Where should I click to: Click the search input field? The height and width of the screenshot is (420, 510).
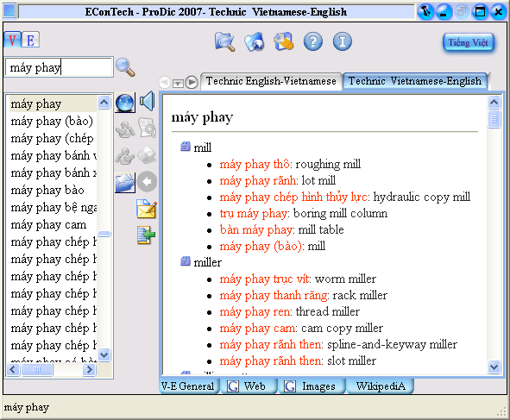(59, 67)
